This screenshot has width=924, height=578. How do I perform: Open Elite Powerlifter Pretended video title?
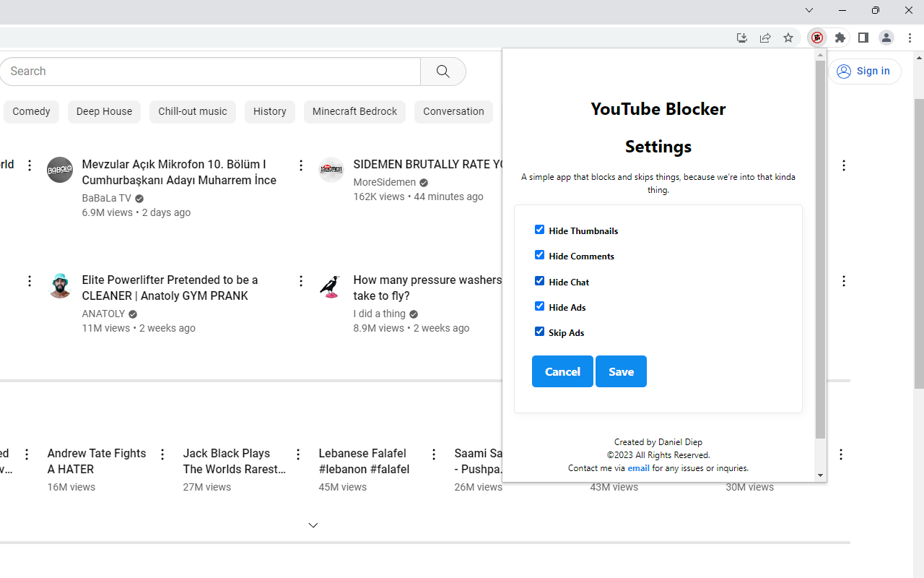click(170, 288)
